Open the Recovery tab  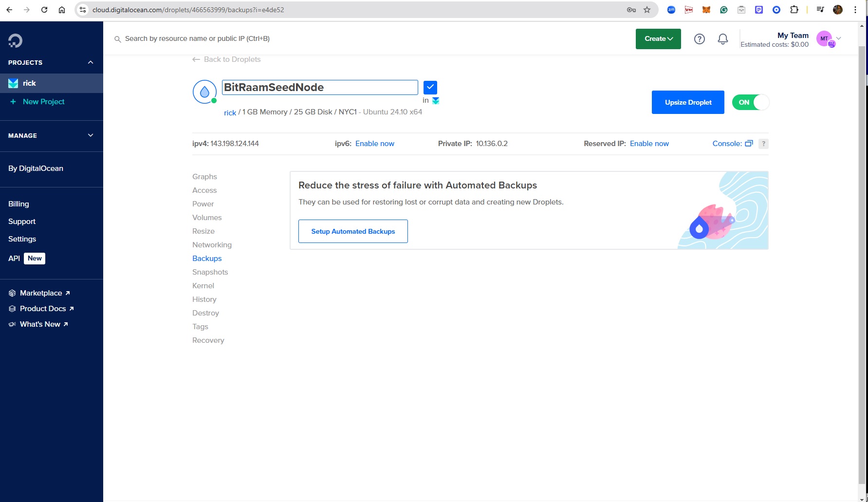tap(208, 340)
